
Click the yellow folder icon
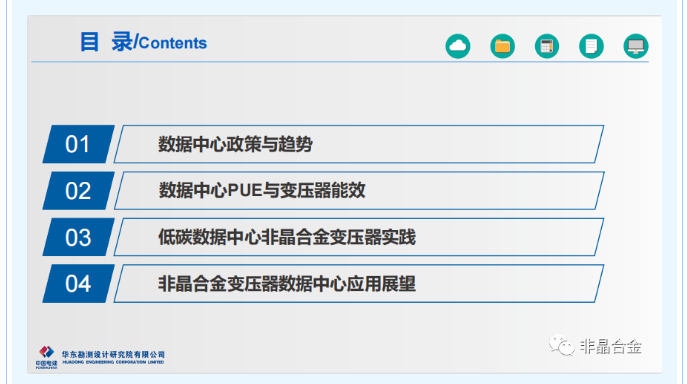[503, 46]
